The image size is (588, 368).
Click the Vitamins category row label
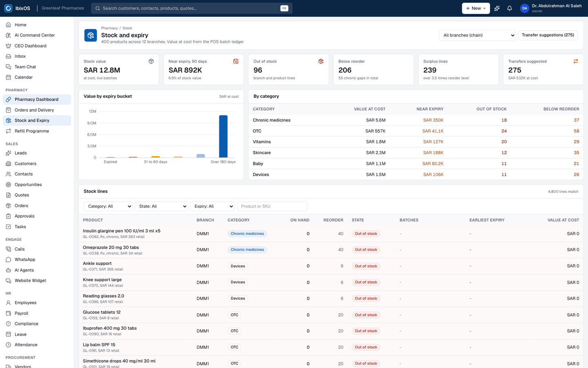[x=262, y=142]
